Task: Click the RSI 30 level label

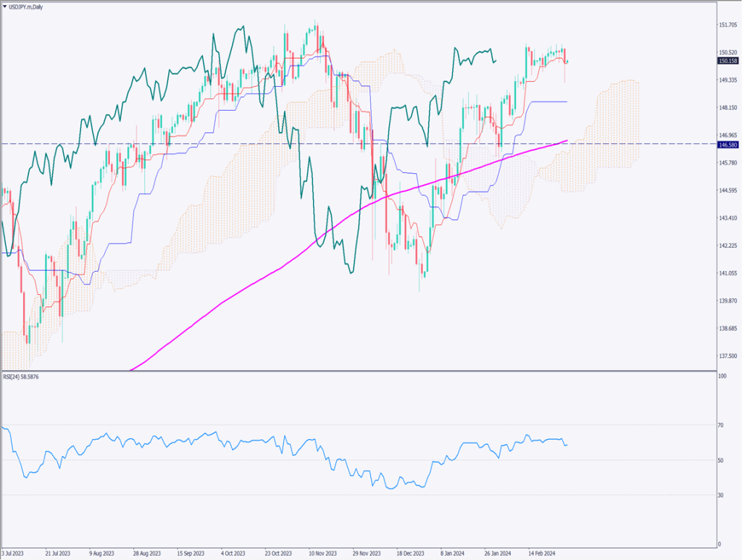Action: [721, 496]
